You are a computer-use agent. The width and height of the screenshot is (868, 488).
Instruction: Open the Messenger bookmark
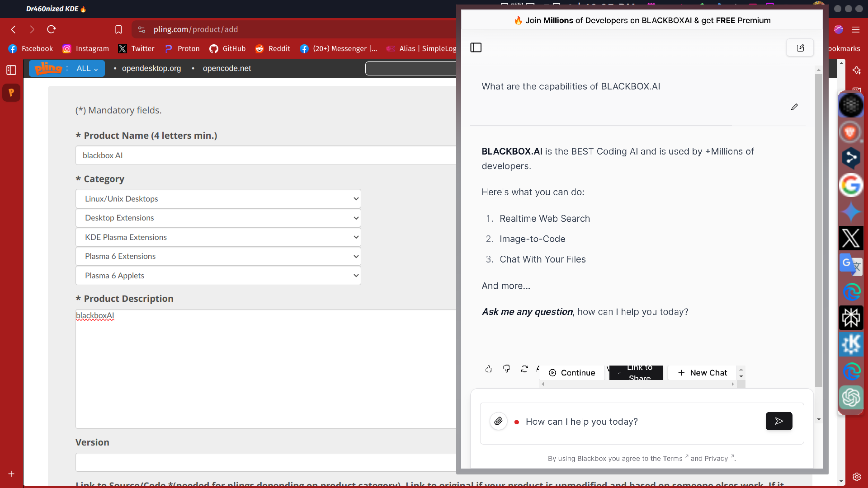tap(338, 48)
